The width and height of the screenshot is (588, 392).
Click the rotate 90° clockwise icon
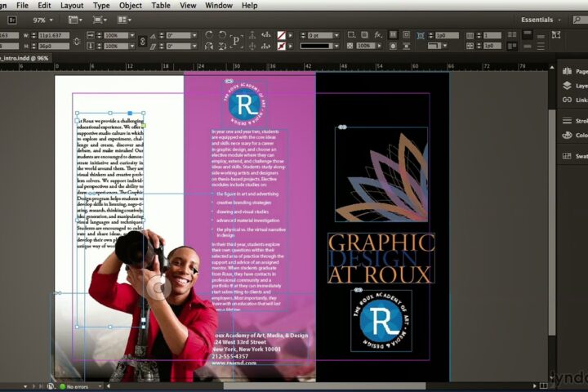tap(209, 35)
